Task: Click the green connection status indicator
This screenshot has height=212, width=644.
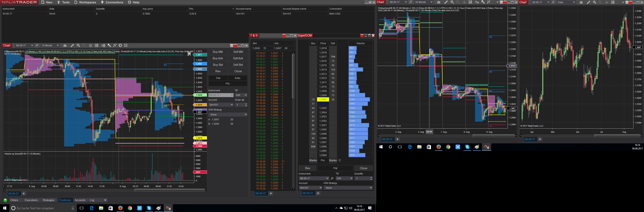Action: [x=5, y=200]
